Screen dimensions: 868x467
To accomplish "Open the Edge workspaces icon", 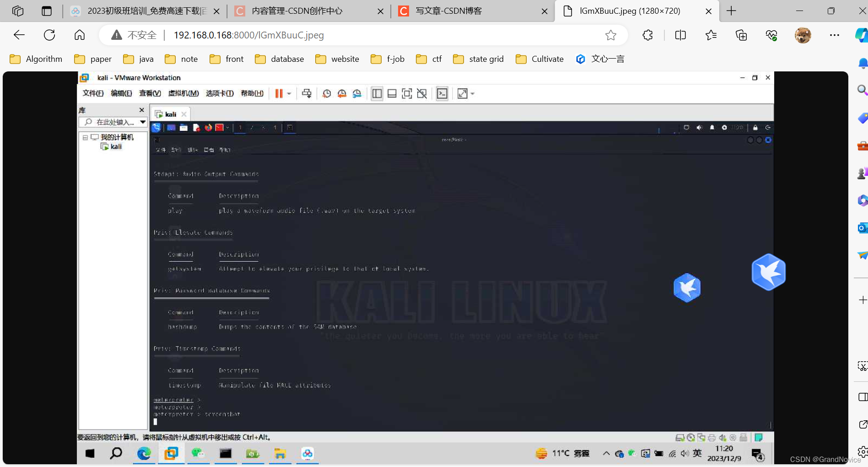I will (18, 11).
